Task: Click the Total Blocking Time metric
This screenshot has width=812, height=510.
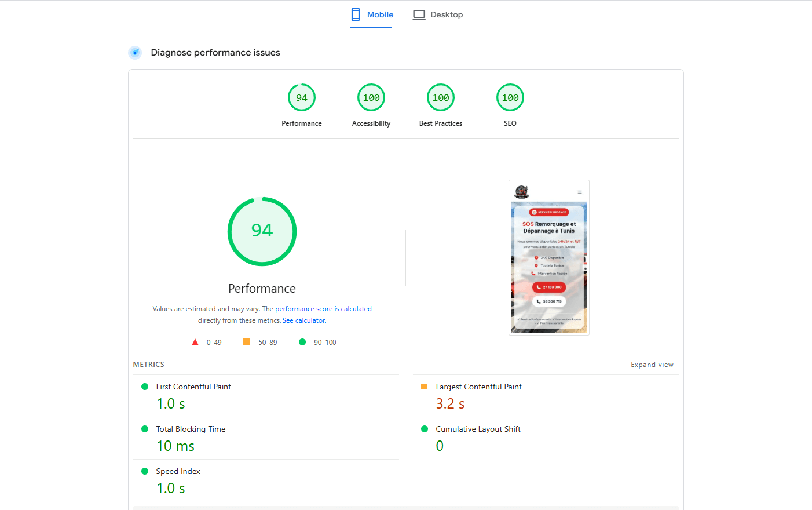Action: [191, 429]
